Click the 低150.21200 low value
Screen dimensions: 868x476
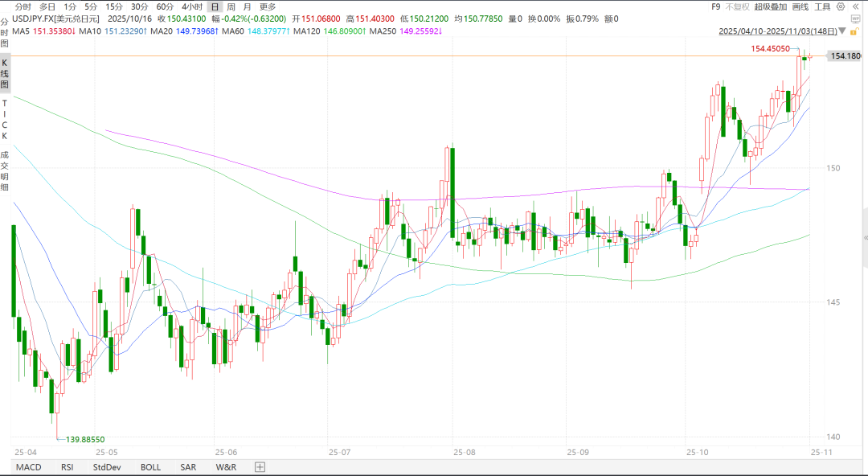424,18
